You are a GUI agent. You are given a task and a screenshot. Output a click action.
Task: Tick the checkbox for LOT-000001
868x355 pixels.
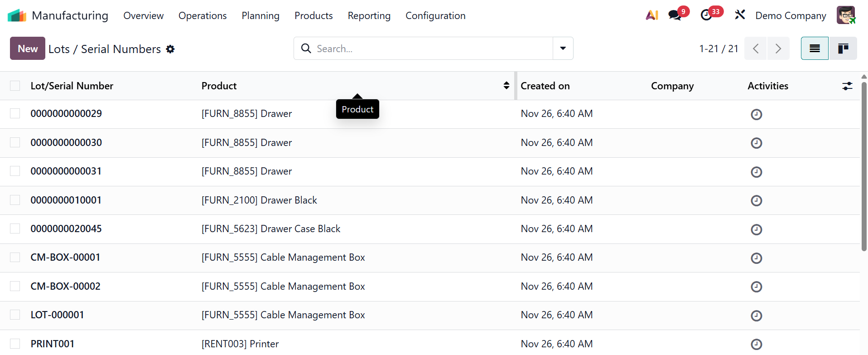click(x=15, y=315)
